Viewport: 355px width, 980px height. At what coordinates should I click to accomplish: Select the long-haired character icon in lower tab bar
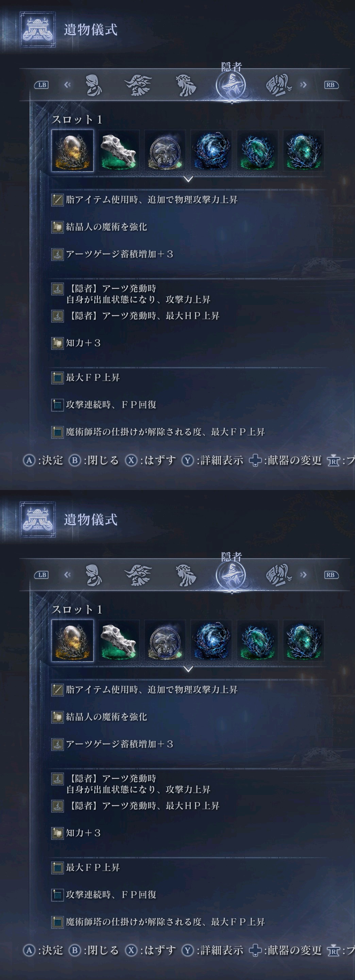[185, 575]
